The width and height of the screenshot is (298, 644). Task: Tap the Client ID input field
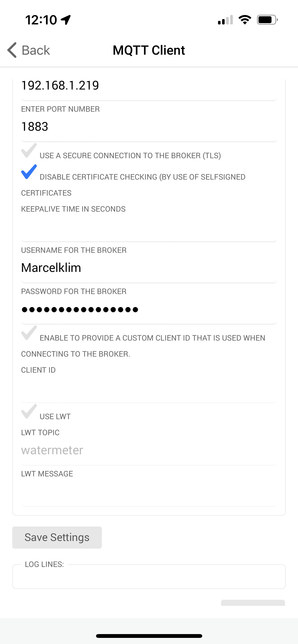coord(149,389)
